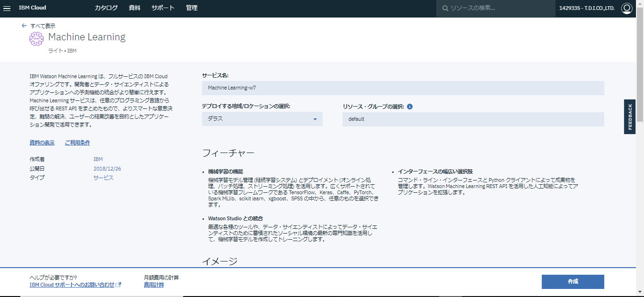Image resolution: width=644 pixels, height=297 pixels.
Task: Open the カタログ menu item
Action: [x=106, y=8]
